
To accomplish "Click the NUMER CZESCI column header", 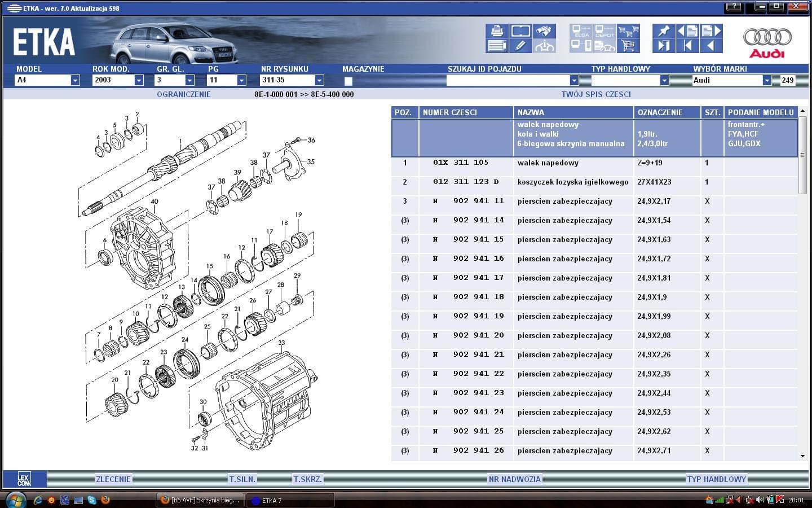I will (x=466, y=112).
